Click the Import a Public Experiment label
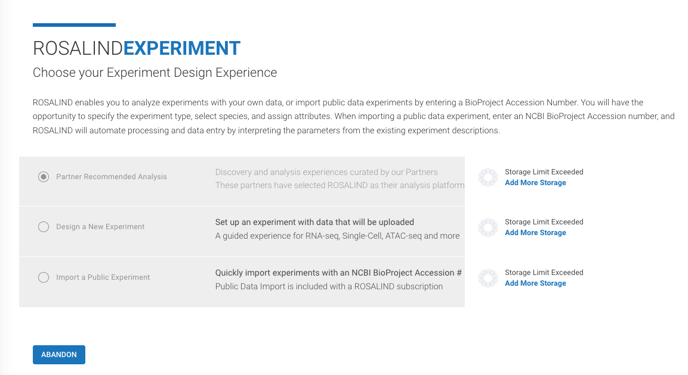Viewport: 688px width, 375px height. click(103, 277)
